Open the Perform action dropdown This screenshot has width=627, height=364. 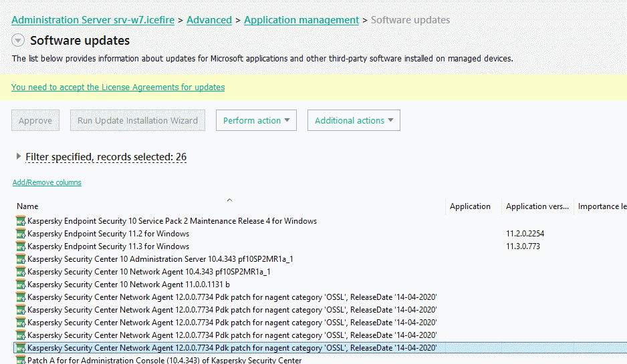pyautogui.click(x=256, y=120)
